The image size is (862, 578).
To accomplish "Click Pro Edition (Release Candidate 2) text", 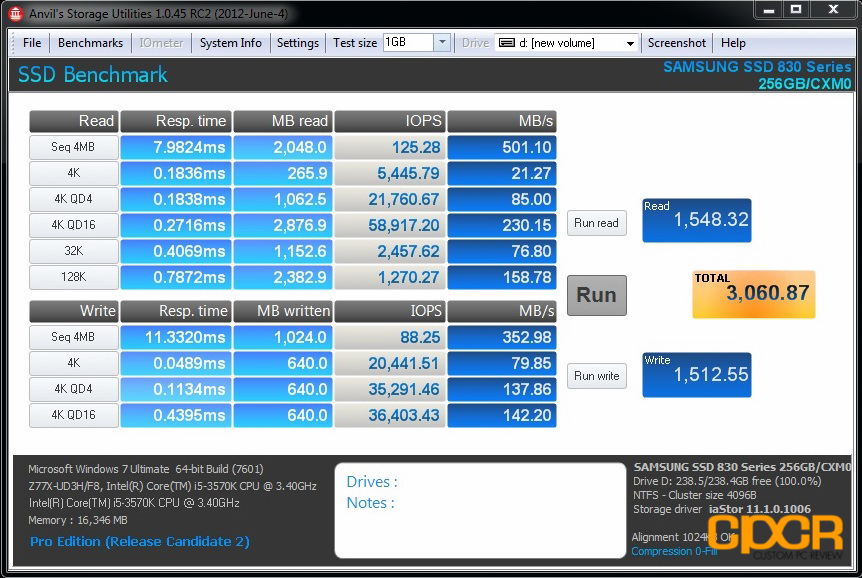I will click(140, 542).
